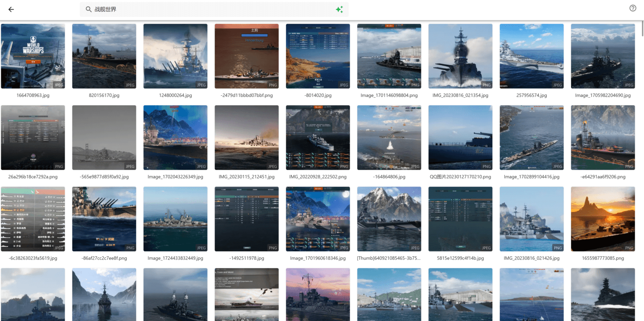The image size is (644, 321).
Task: Select filename 26a296b18ce7292a.png
Action: tap(33, 177)
